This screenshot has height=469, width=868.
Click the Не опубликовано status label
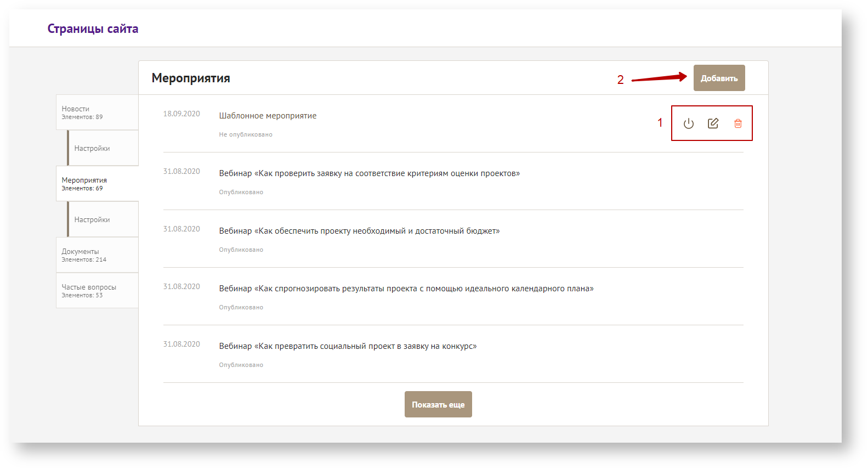246,134
